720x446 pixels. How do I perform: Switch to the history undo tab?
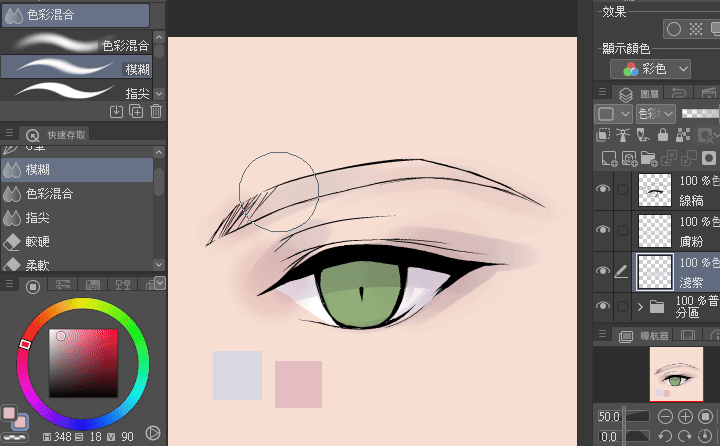[678, 93]
